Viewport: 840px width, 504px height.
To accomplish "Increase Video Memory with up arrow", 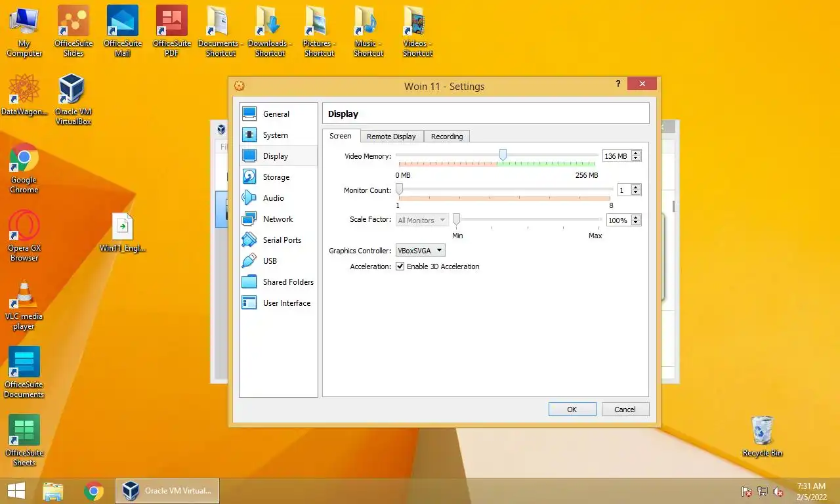I will point(635,154).
